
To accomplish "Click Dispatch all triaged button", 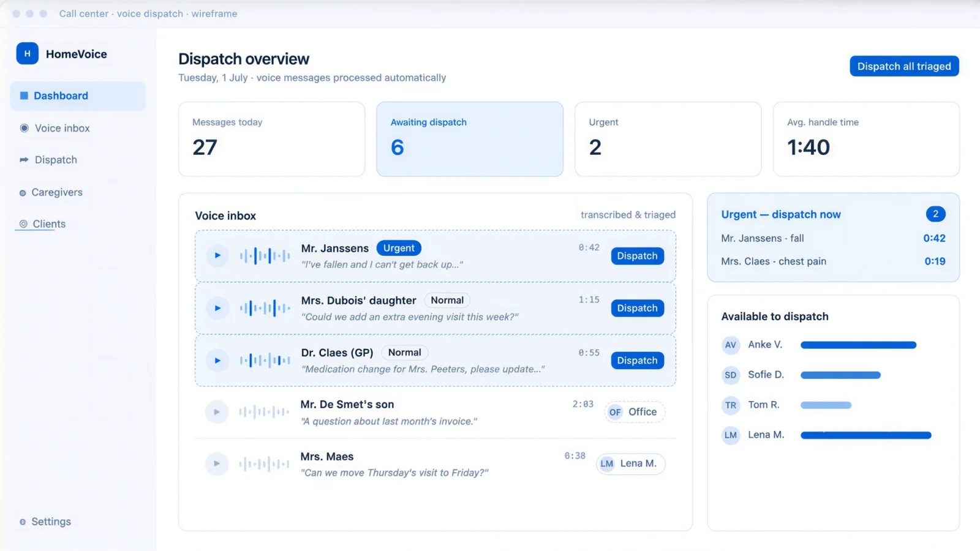I will click(x=904, y=66).
